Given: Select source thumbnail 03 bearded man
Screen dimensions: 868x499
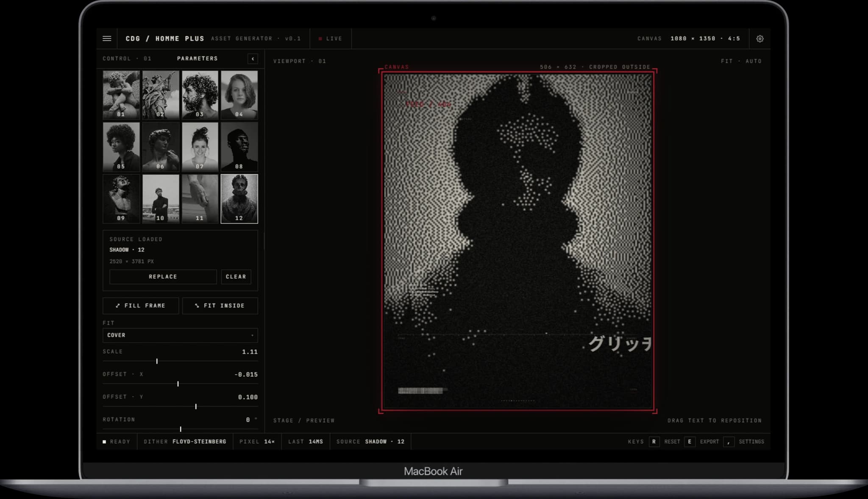Looking at the screenshot, I should coord(200,95).
